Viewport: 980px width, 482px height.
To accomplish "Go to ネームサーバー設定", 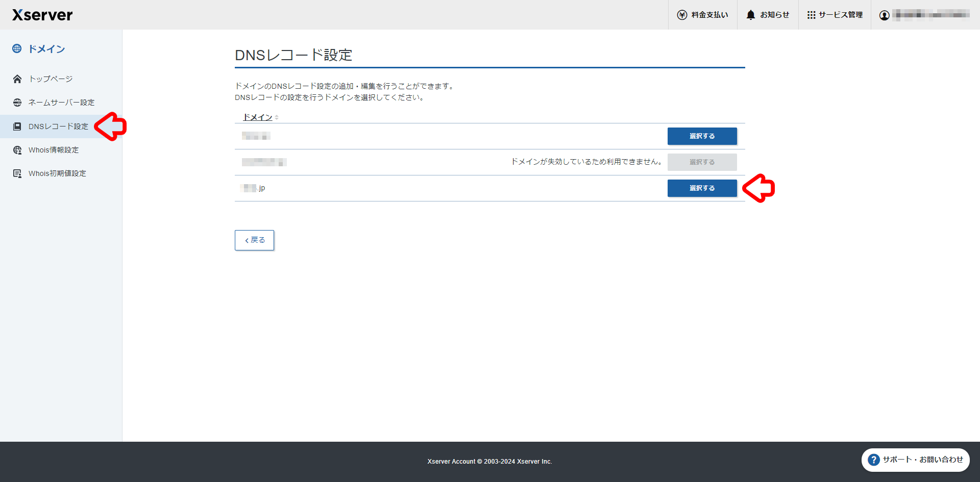I will [x=61, y=103].
